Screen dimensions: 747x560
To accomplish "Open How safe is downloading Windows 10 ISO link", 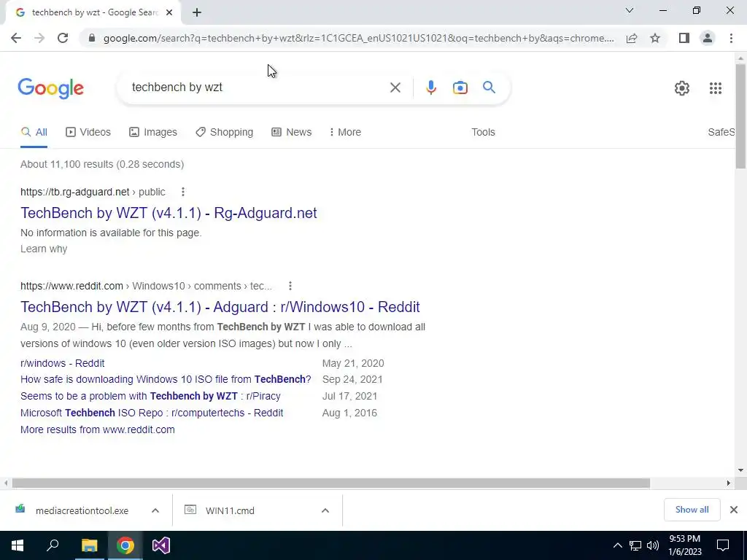I will 166,379.
